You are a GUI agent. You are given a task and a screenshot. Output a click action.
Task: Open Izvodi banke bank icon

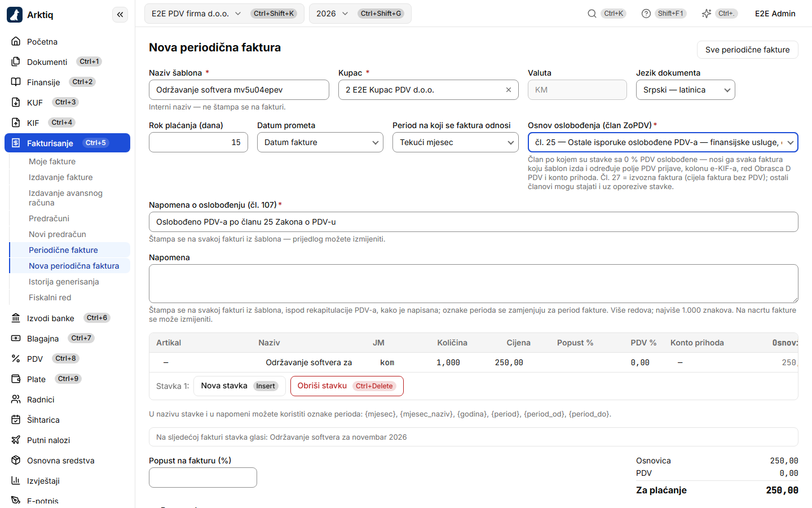(16, 318)
